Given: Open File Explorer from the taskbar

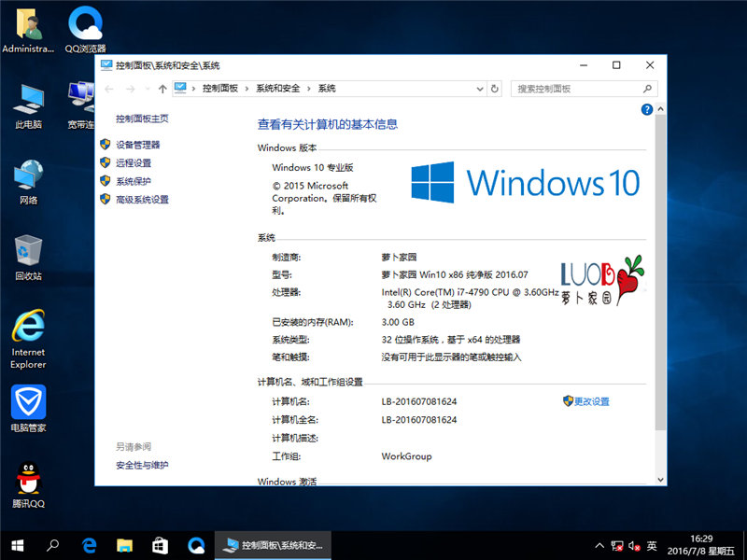Looking at the screenshot, I should [125, 545].
